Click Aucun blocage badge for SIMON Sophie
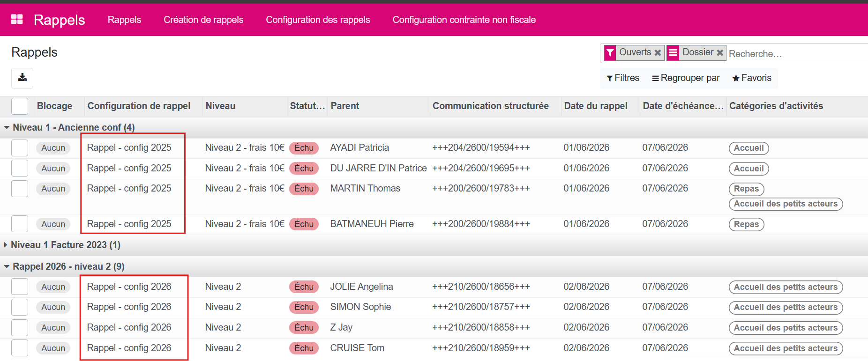This screenshot has width=868, height=361. tap(53, 307)
